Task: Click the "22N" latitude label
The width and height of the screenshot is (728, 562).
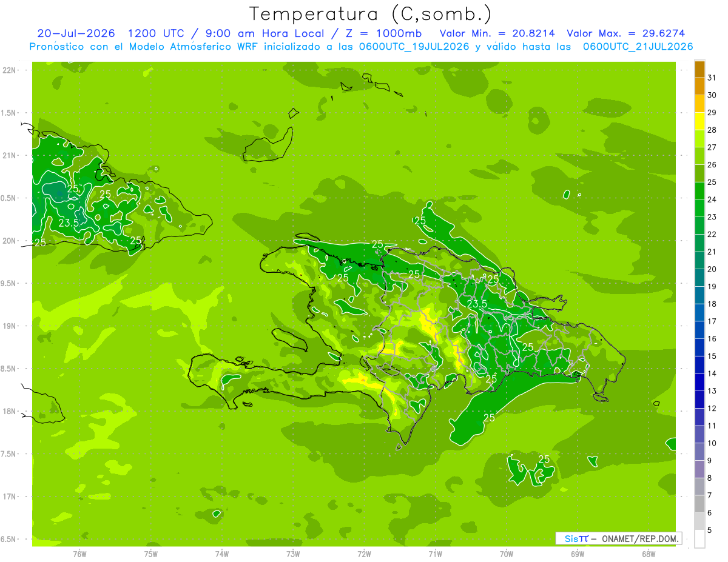Action: [x=10, y=70]
